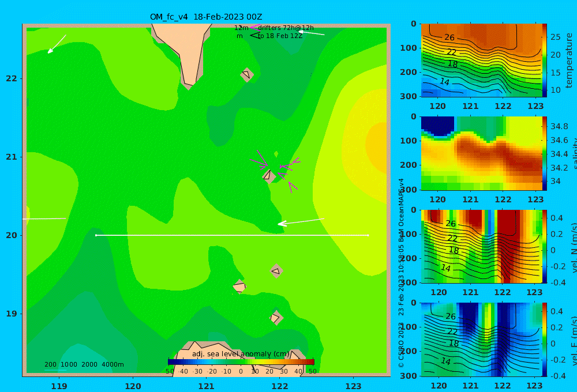Click the 'adj. sea level anomaly (cm)' label
This screenshot has width=577, height=392.
tap(241, 354)
